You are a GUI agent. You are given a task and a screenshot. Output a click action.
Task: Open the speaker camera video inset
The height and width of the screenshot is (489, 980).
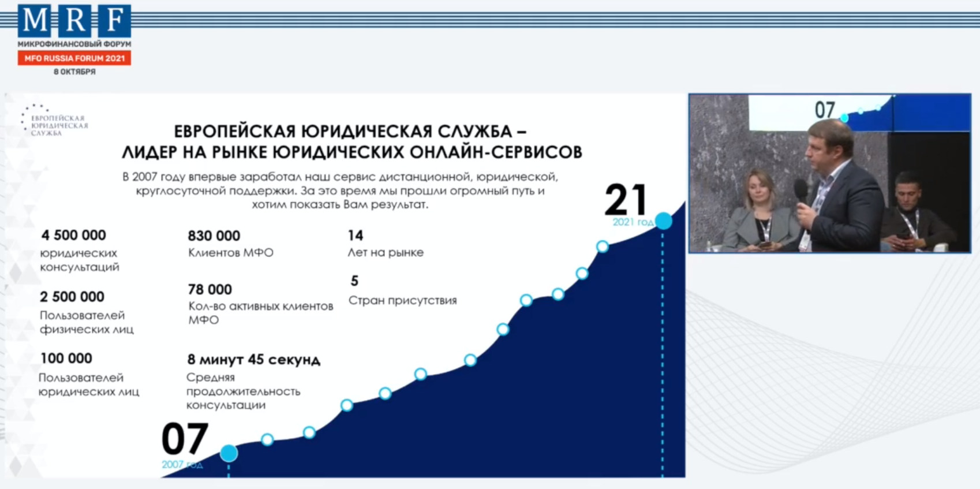point(829,173)
